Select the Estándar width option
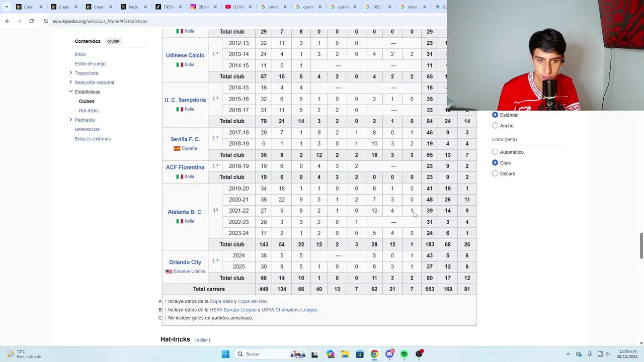This screenshot has height=362, width=644. tap(495, 115)
